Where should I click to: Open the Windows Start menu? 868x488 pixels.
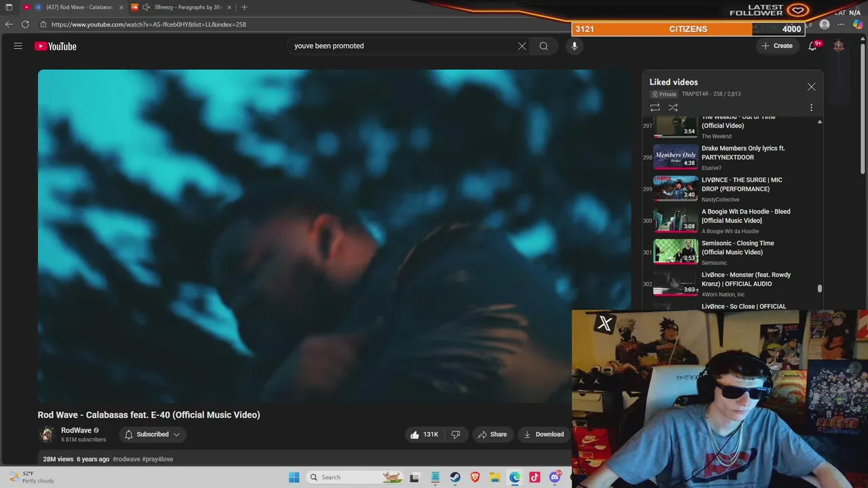click(294, 477)
